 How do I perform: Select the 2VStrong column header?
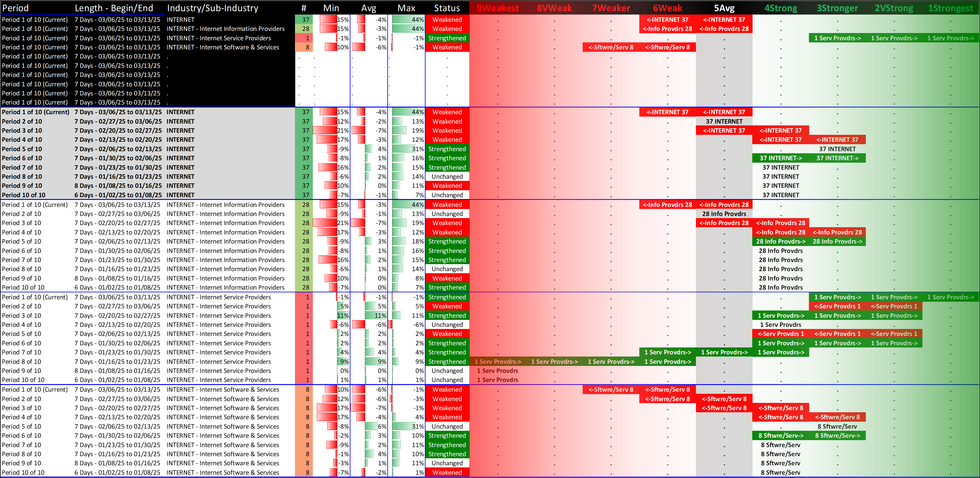click(x=894, y=8)
